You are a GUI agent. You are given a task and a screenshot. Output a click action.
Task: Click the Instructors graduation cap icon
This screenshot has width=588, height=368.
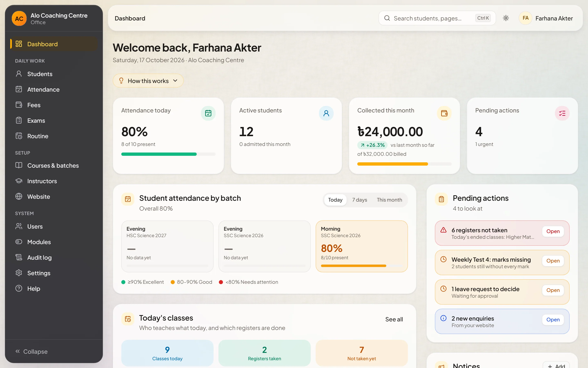pyautogui.click(x=19, y=181)
